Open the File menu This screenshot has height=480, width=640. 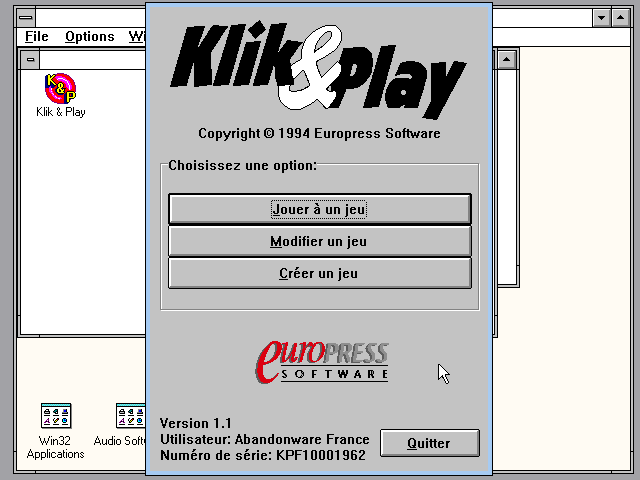tap(36, 37)
